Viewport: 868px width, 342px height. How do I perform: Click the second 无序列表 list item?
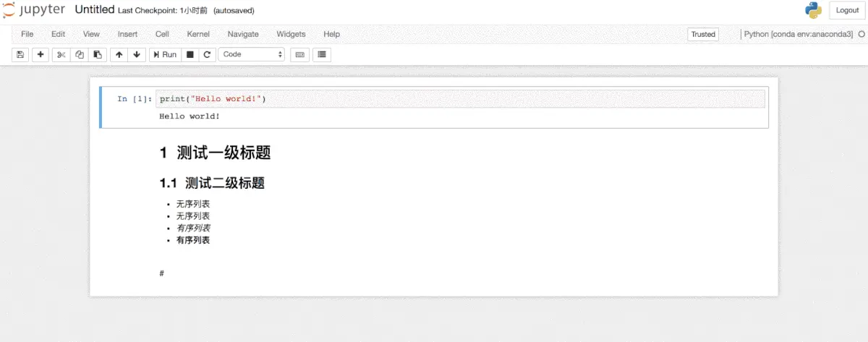(x=193, y=216)
